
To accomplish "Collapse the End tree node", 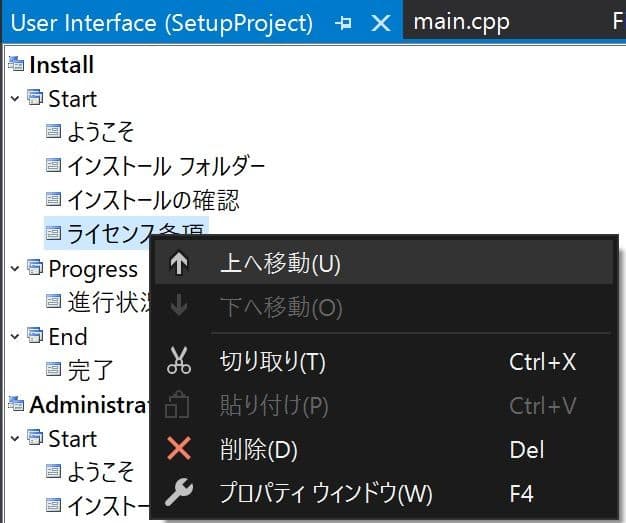I will 15,337.
